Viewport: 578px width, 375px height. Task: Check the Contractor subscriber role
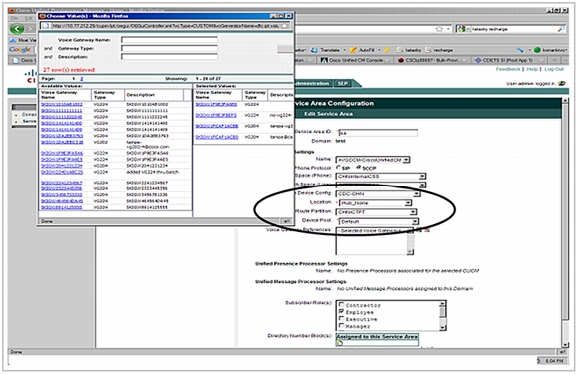[x=342, y=305]
